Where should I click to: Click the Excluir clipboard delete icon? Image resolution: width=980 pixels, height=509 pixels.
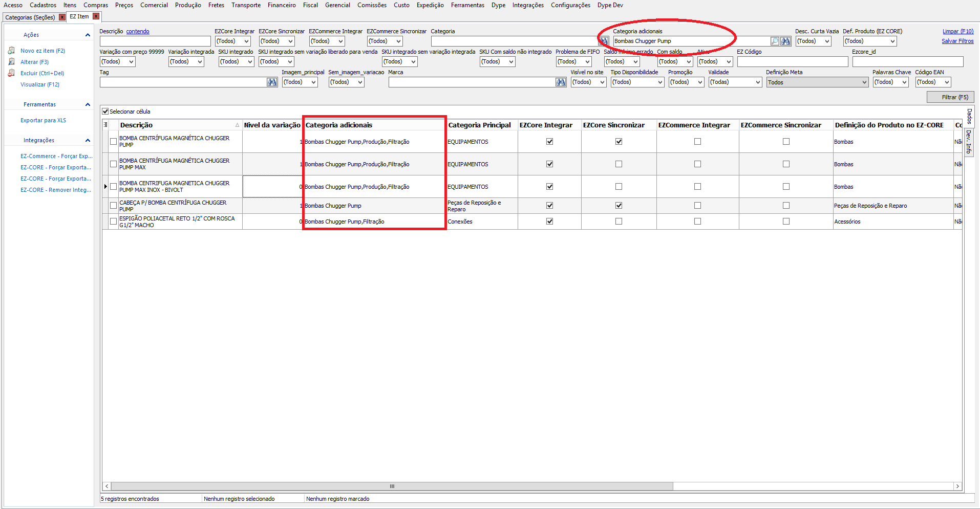tap(11, 73)
